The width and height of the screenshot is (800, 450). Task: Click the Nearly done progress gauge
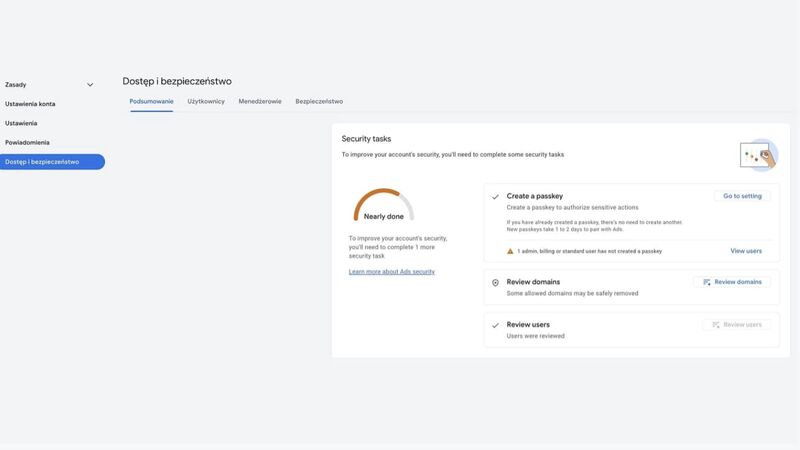coord(384,205)
